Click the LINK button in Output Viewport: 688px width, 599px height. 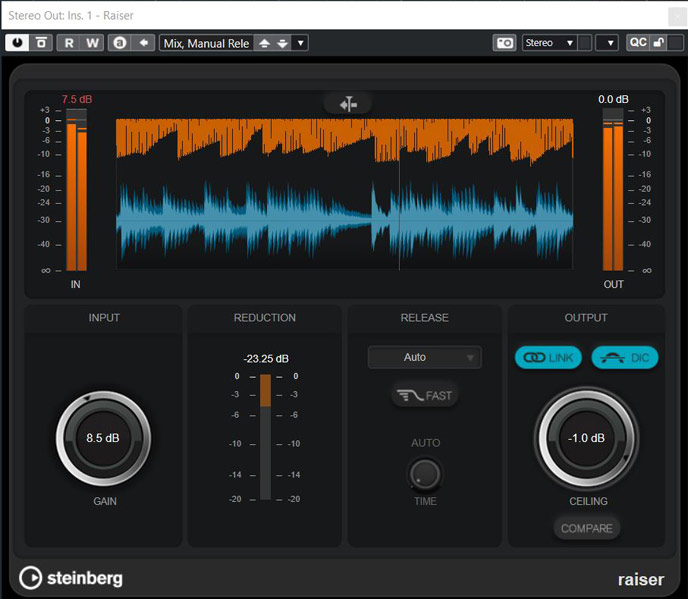pyautogui.click(x=548, y=357)
